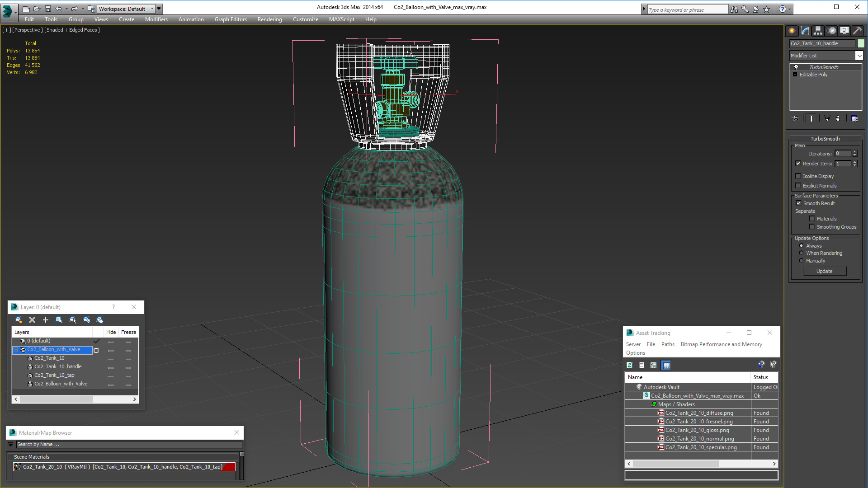Open the Motion command panel tab
The height and width of the screenshot is (488, 868).
tap(832, 31)
